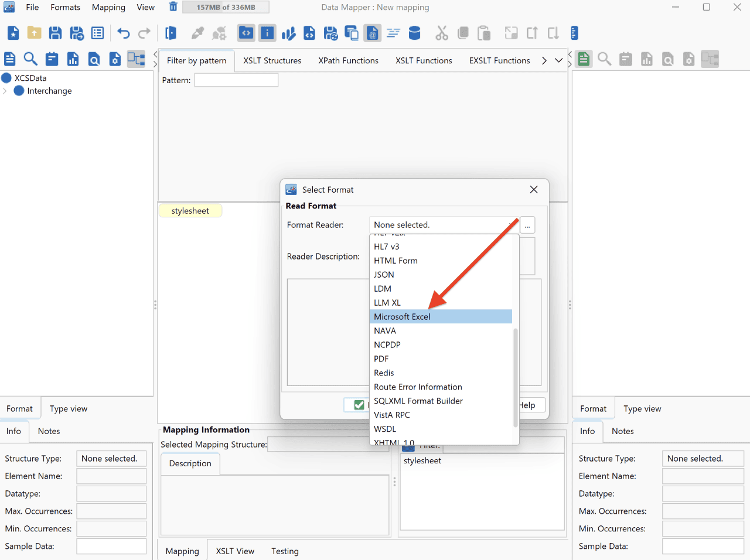Switch to the XSLT Structures tab
Image resolution: width=750 pixels, height=560 pixels.
pyautogui.click(x=272, y=60)
